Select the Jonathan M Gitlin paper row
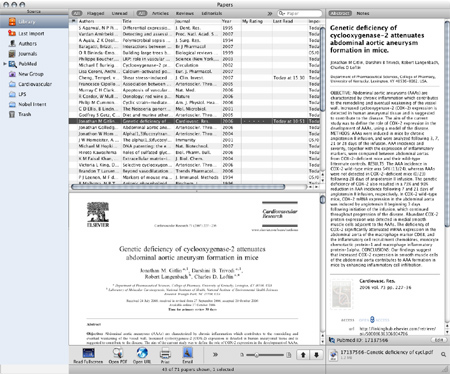450x374 pixels. (194, 121)
